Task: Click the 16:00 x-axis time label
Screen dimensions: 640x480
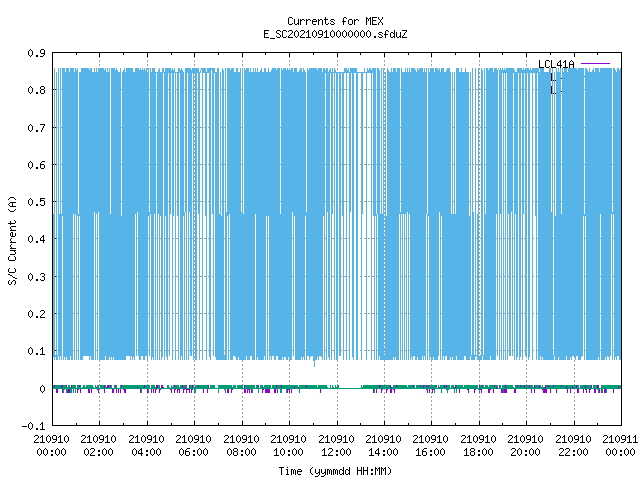Action: [x=430, y=452]
